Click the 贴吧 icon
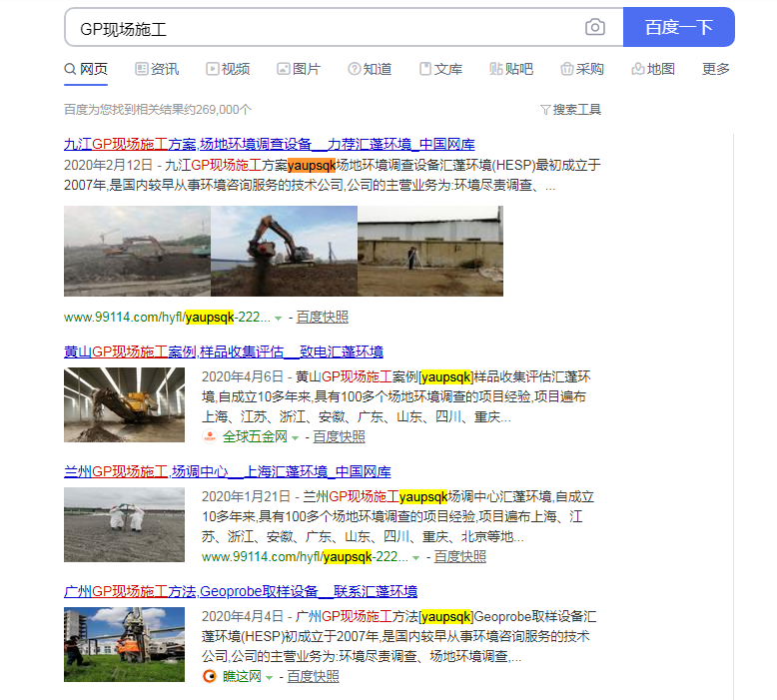Screen dimensions: 777x700 tap(496, 69)
